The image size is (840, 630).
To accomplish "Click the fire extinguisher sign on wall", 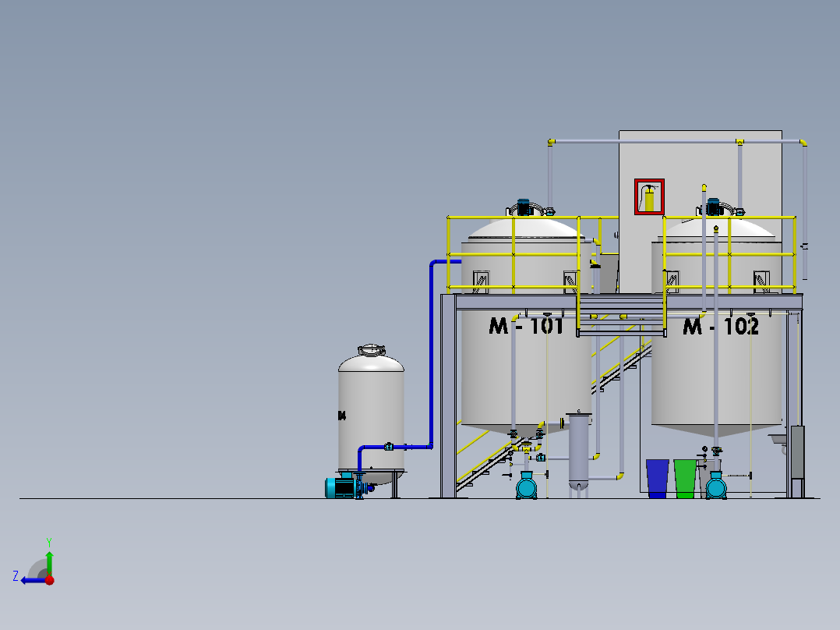I will click(649, 196).
